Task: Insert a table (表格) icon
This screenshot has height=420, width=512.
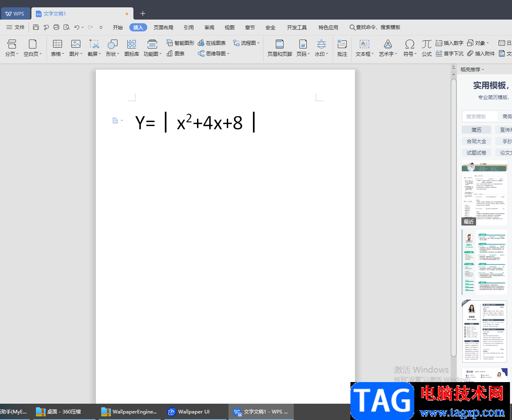Action: coord(58,44)
